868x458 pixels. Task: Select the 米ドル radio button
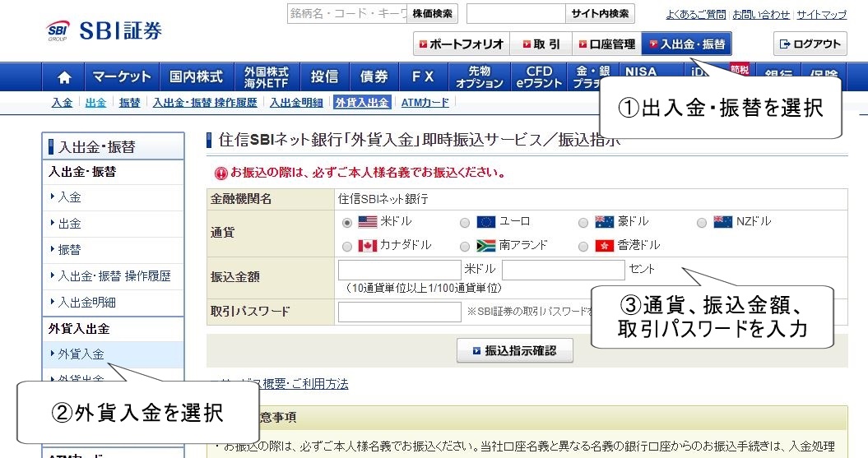347,223
